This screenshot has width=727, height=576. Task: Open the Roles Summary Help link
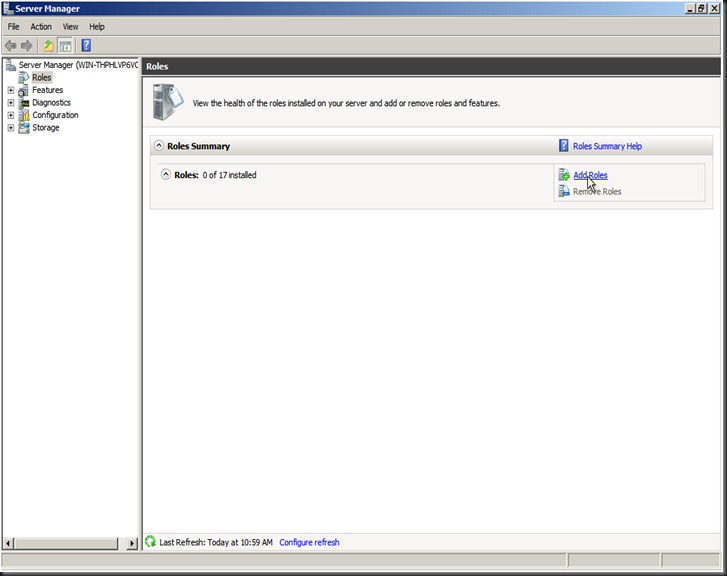click(x=607, y=146)
